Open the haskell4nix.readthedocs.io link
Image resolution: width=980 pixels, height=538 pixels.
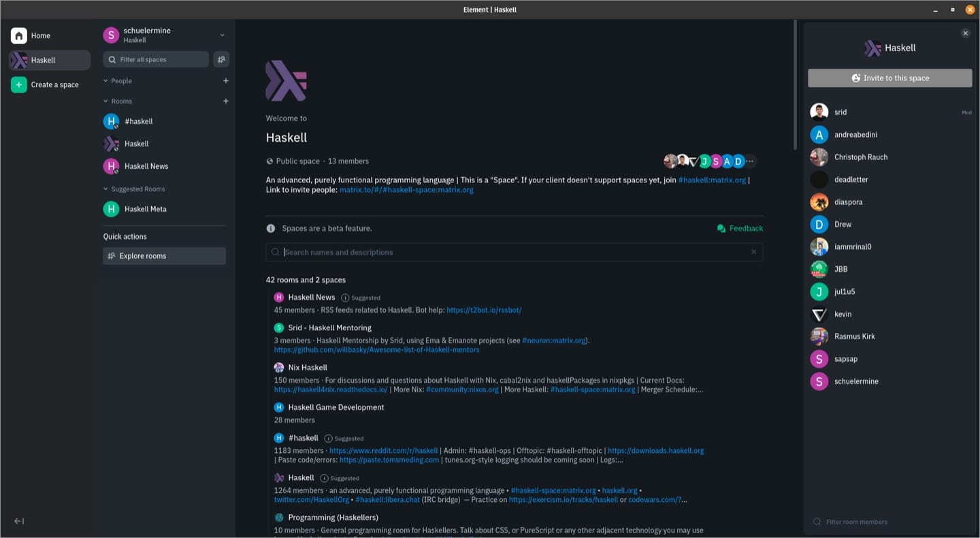[x=331, y=390]
